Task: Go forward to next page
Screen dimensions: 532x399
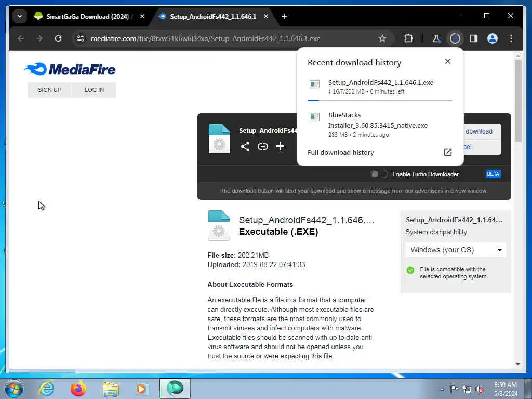Action: 39,38
